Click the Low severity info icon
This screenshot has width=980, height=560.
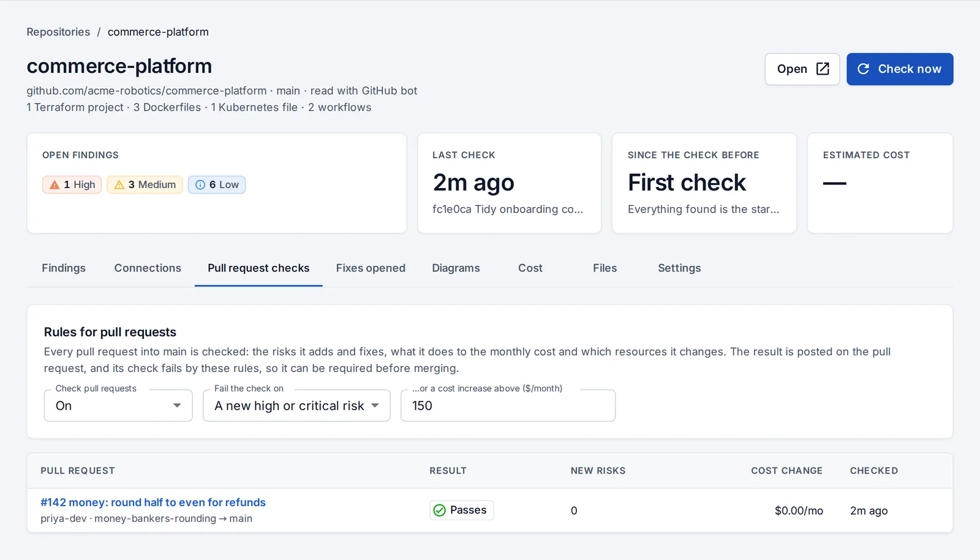coord(200,184)
